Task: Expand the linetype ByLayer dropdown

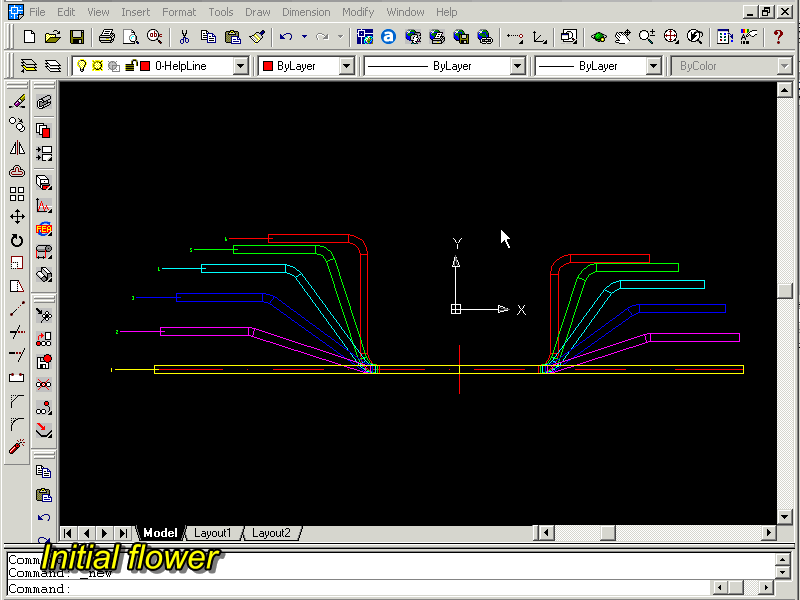Action: pos(517,66)
